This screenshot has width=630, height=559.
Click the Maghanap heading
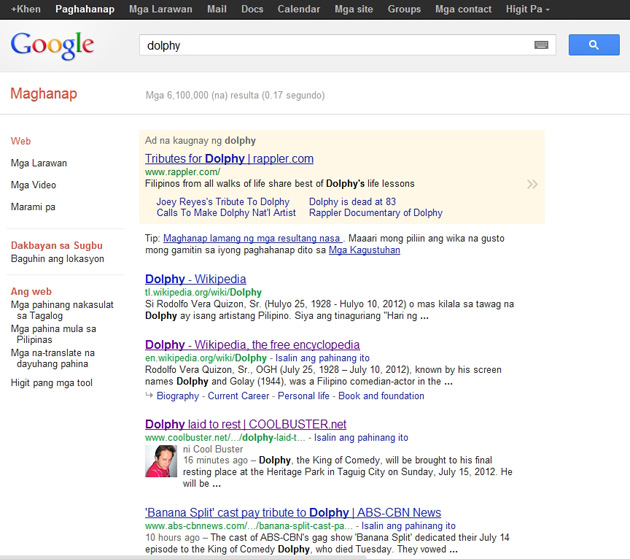tap(43, 94)
